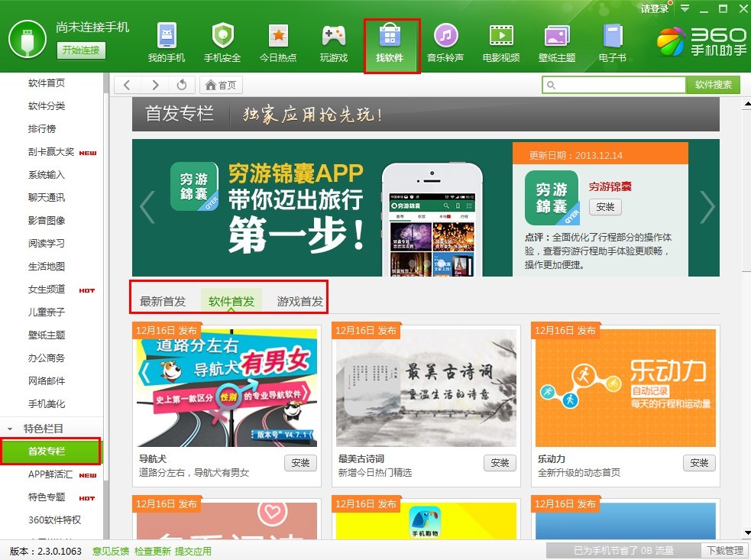Screen dimensions: 751x560
Task: Click the 电子书 book icon
Action: [612, 36]
